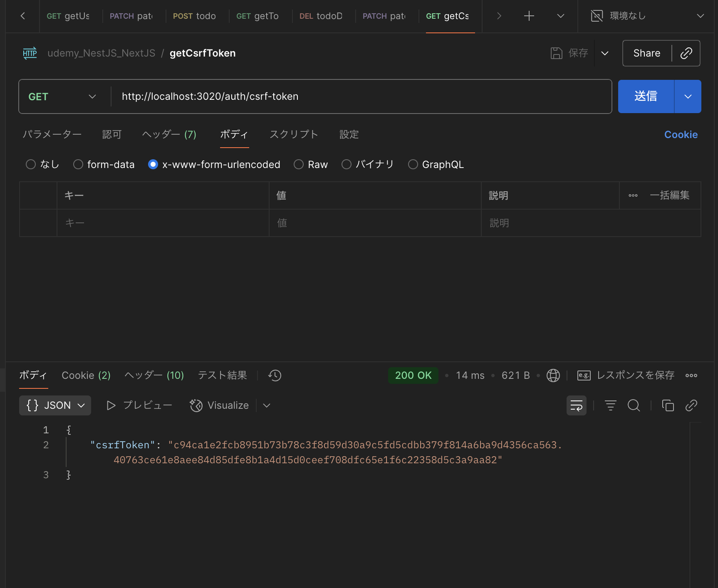Select x-www-form-urlencoded body type
Image resolution: width=718 pixels, height=588 pixels.
pos(153,164)
